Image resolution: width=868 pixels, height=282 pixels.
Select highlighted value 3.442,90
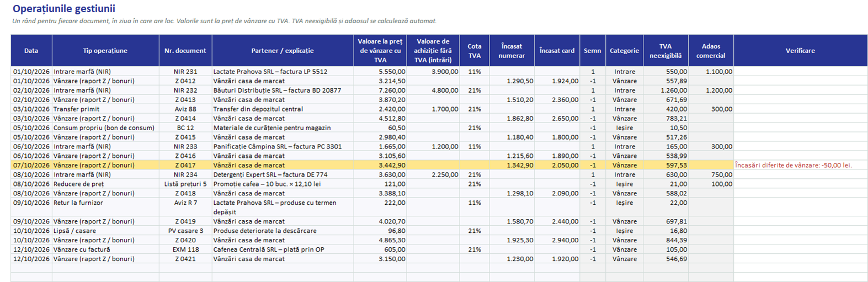coord(380,166)
